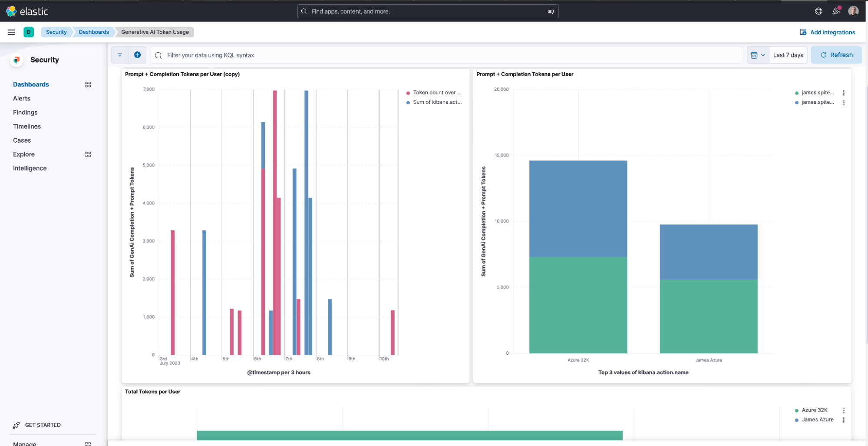Select Cases in the sidebar
The height and width of the screenshot is (446, 868).
click(x=22, y=140)
